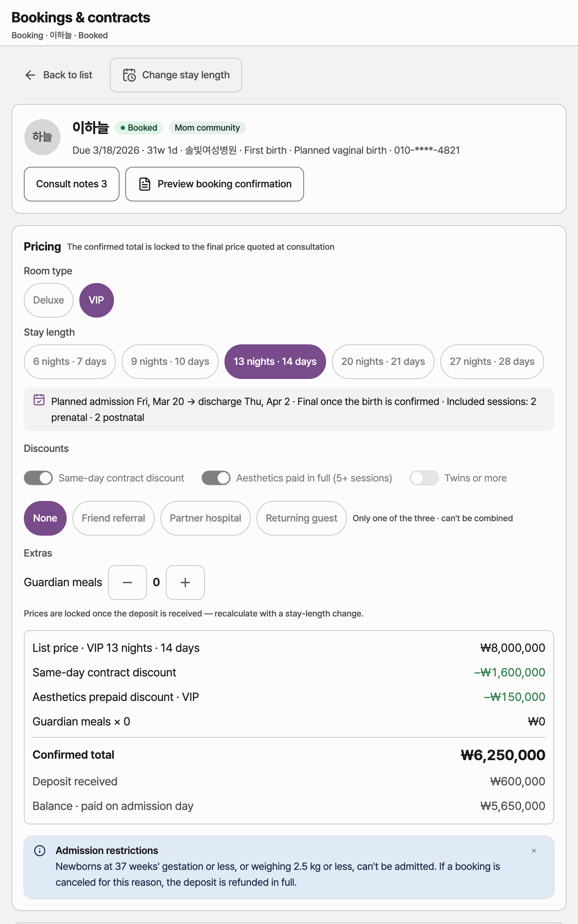Viewport: 578px width, 924px height.
Task: Select the VIP room type
Action: coord(96,300)
